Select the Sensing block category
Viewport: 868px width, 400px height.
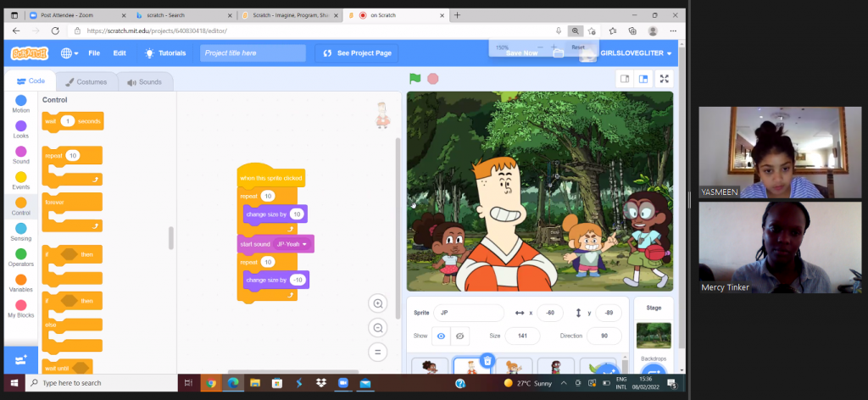click(x=21, y=232)
